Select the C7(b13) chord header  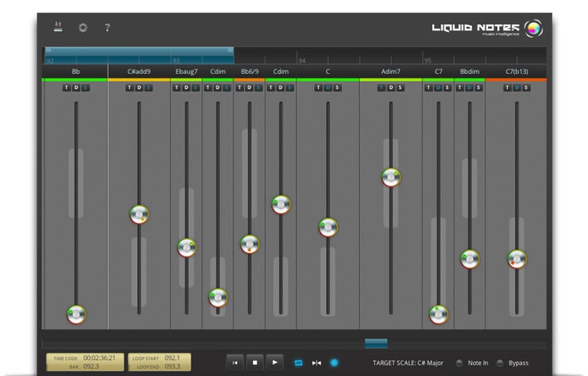pos(516,71)
